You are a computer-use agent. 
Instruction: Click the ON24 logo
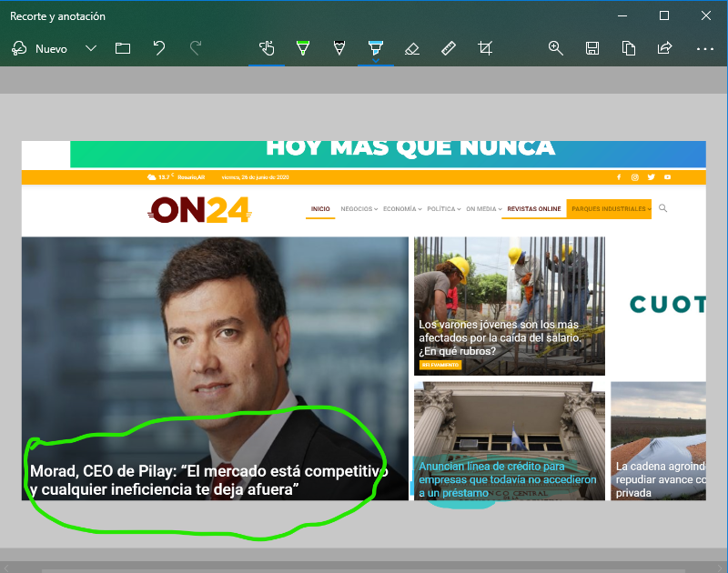click(199, 210)
